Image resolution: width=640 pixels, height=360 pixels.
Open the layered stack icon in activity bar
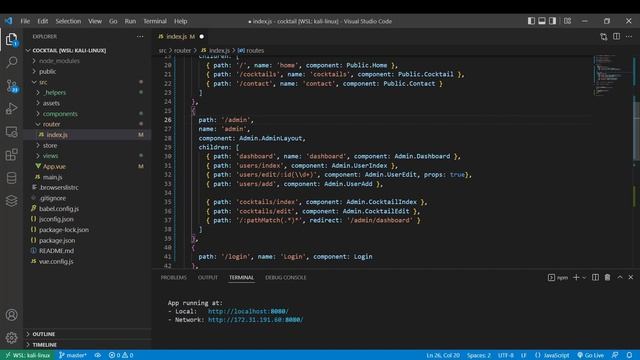[11, 201]
